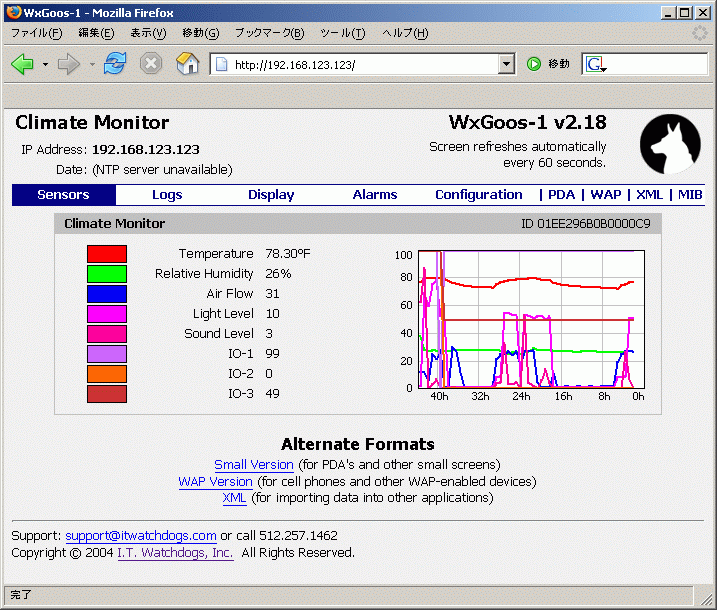Click the support@itwatchdogs.com email link
Viewport: 717px width, 610px height.
click(x=141, y=535)
